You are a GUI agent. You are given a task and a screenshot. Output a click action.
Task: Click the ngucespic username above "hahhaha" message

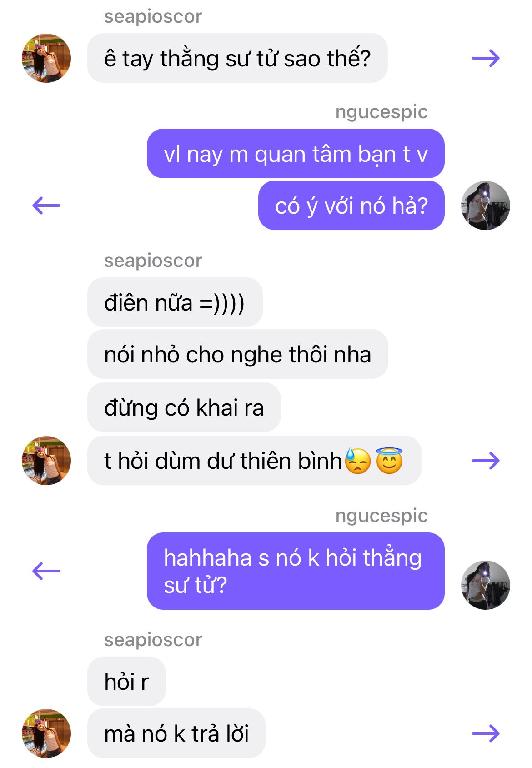[381, 516]
